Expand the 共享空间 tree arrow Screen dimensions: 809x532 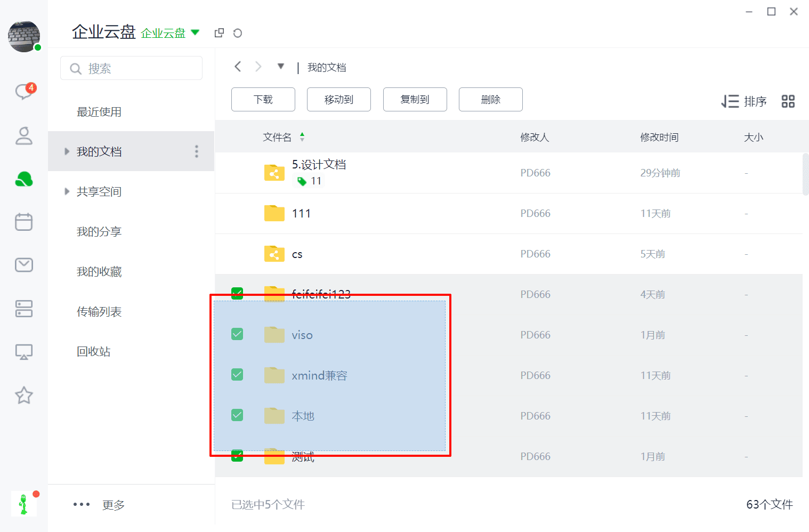point(67,191)
